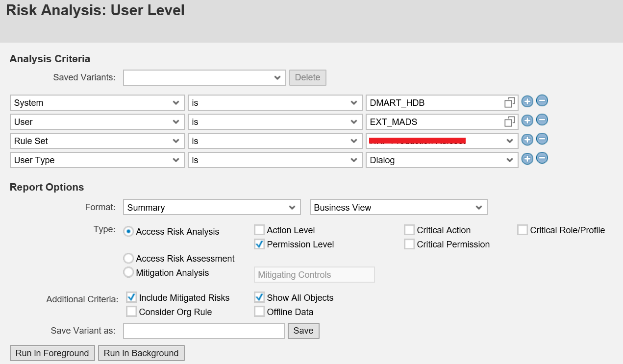Uncheck Show All Objects

pos(259,297)
